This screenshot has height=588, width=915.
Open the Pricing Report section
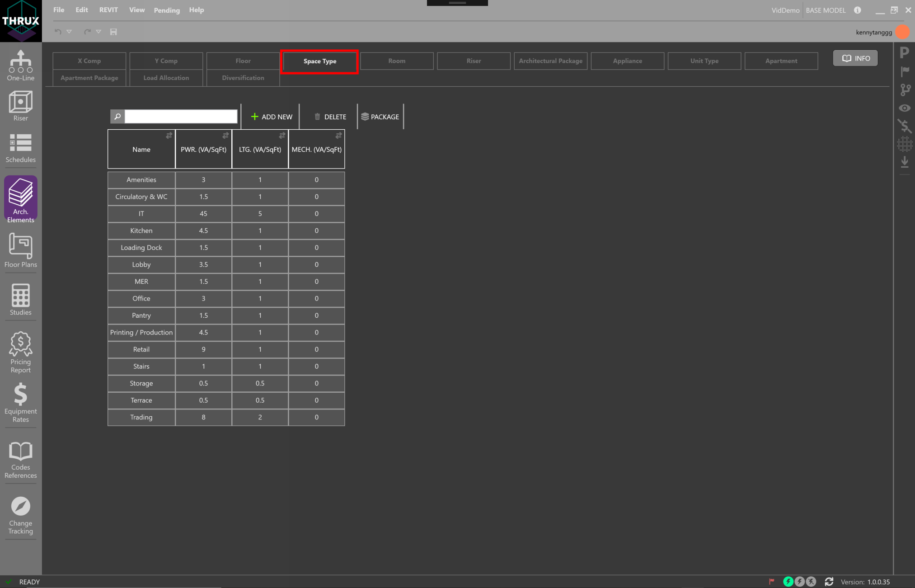point(20,352)
